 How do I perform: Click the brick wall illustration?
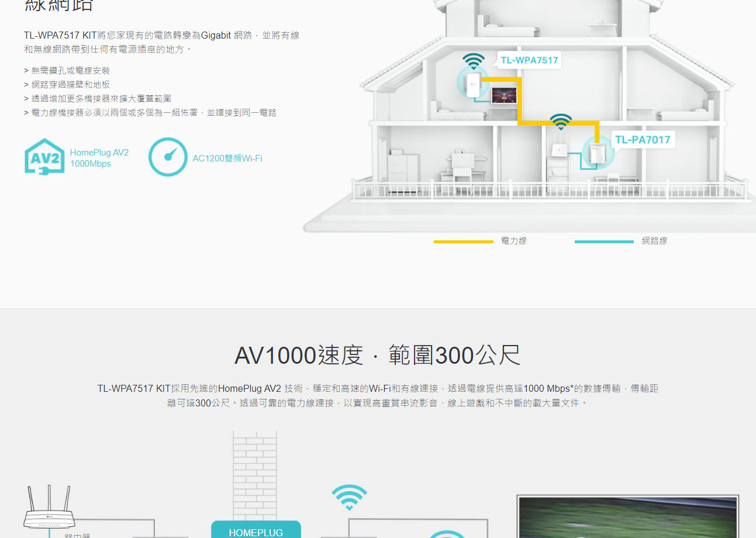[x=255, y=475]
